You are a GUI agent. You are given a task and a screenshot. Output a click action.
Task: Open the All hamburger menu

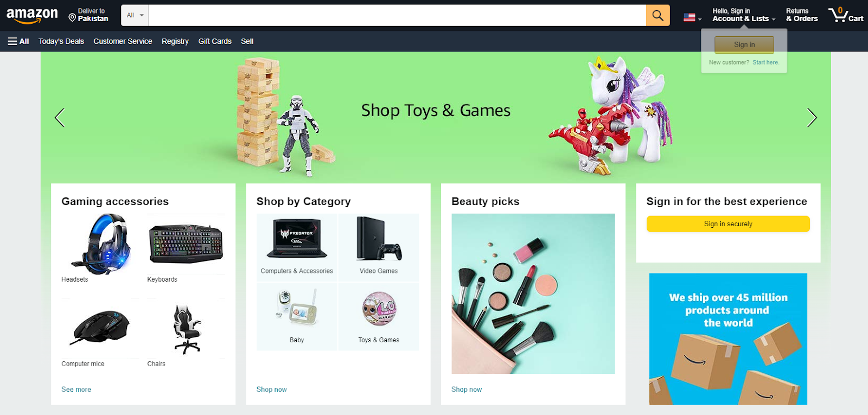(18, 41)
